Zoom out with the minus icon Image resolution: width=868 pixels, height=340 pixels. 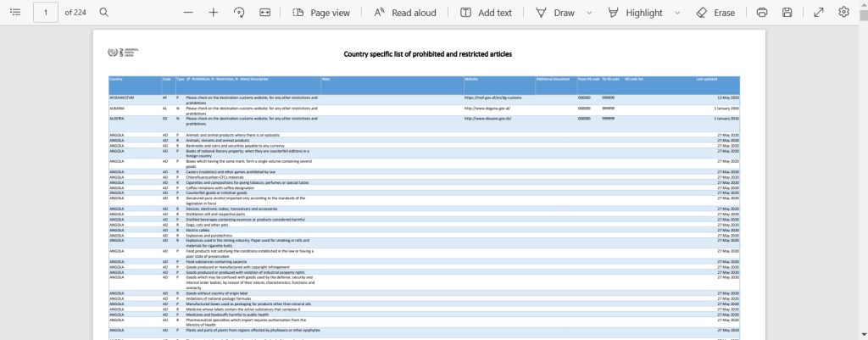pos(188,12)
